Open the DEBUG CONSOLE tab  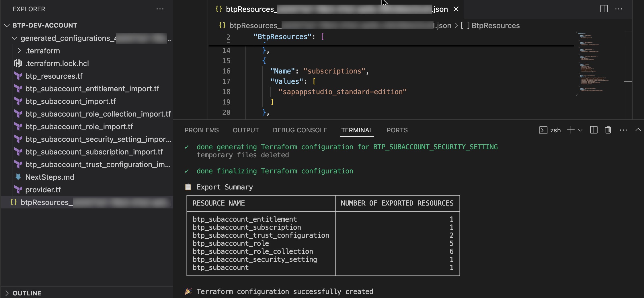(300, 130)
